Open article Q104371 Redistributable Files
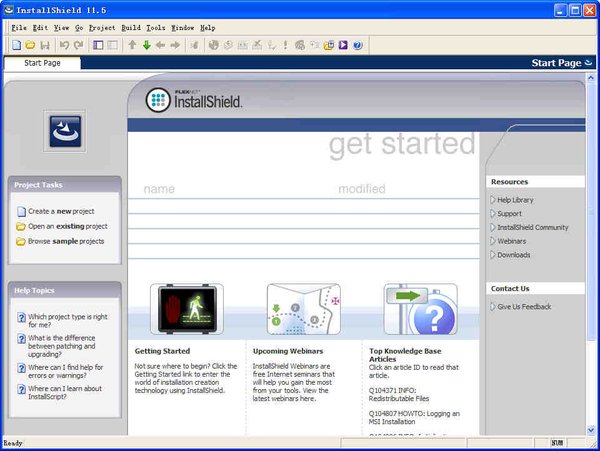The width and height of the screenshot is (600, 451). [399, 394]
